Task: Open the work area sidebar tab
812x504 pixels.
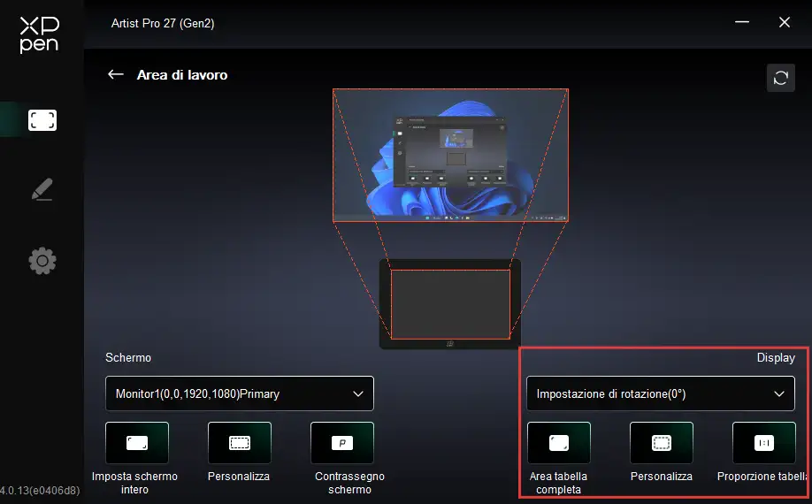Action: point(42,120)
